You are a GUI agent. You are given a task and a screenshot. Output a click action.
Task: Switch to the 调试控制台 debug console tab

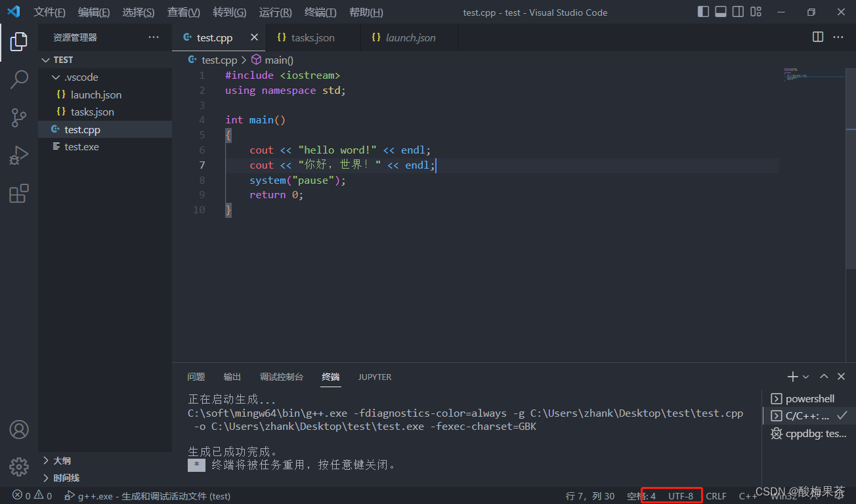click(x=282, y=377)
